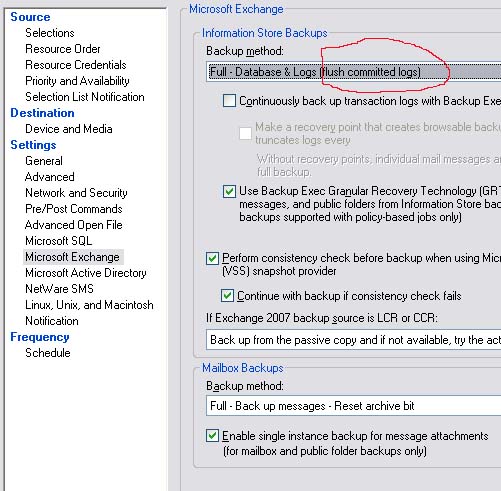501x491 pixels.
Task: Select Pre/Post Commands entry
Action: click(74, 209)
